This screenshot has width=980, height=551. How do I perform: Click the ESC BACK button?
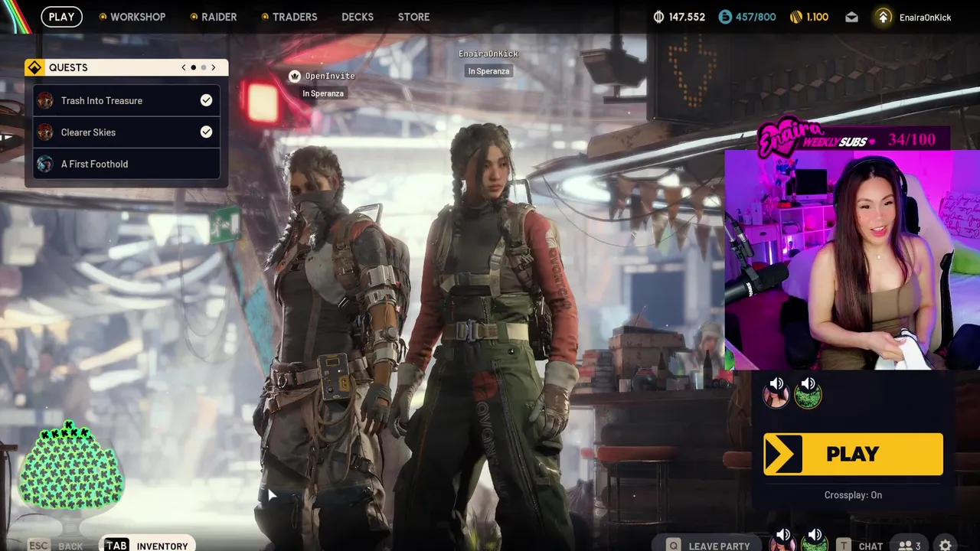tap(55, 545)
